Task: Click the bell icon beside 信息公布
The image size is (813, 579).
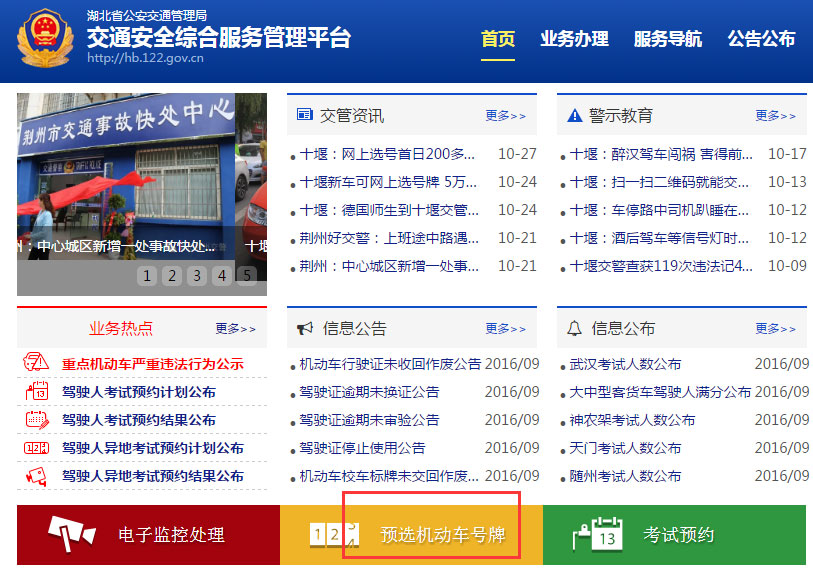Action: tap(572, 328)
